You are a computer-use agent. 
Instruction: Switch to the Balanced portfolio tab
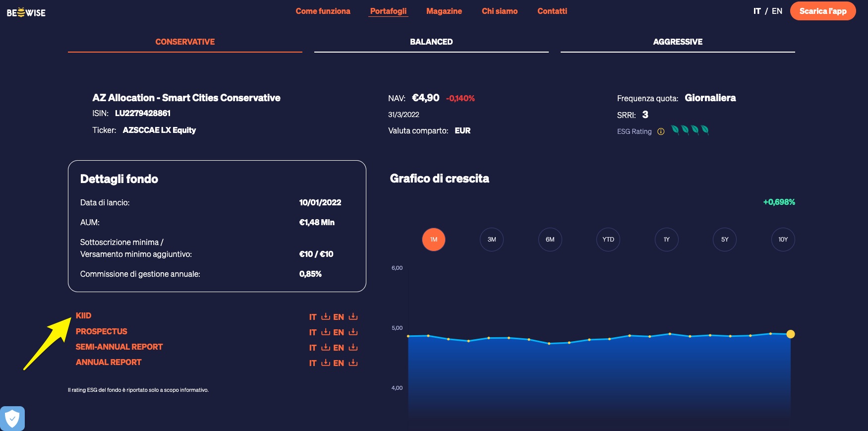point(431,42)
